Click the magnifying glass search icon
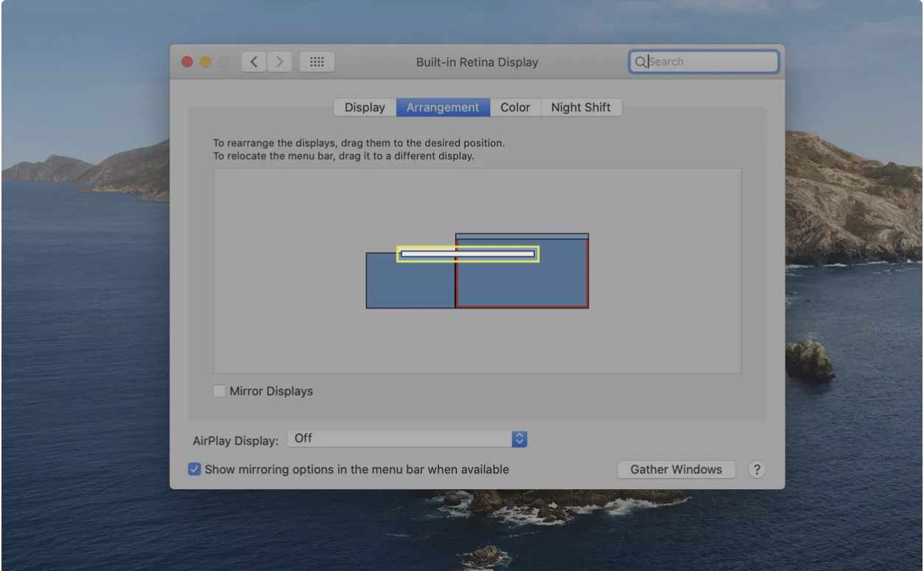924x571 pixels. tap(640, 62)
